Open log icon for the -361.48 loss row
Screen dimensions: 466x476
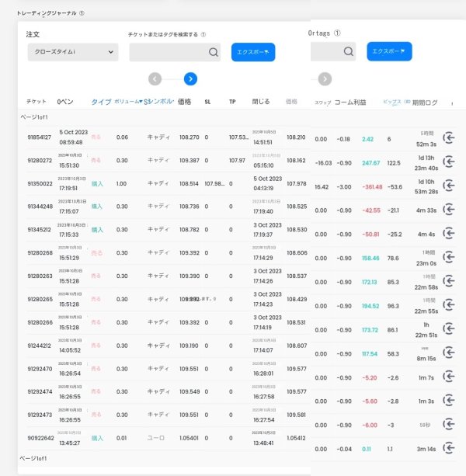click(448, 186)
